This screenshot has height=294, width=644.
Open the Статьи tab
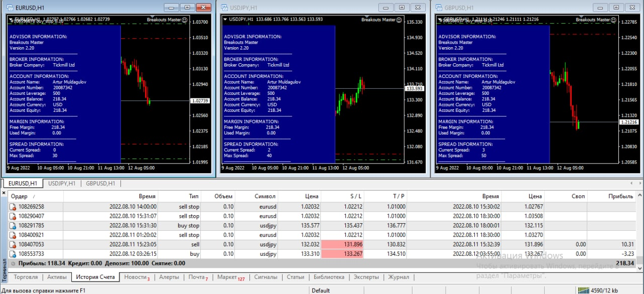coord(295,277)
